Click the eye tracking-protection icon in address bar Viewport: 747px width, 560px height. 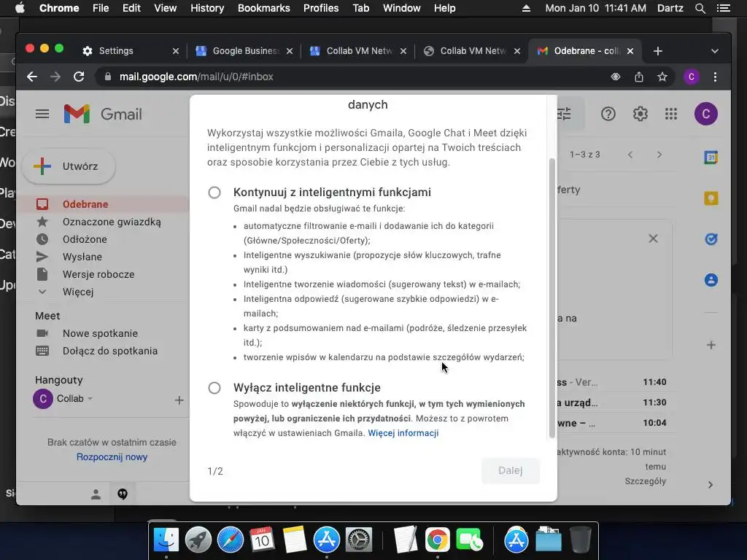point(616,77)
